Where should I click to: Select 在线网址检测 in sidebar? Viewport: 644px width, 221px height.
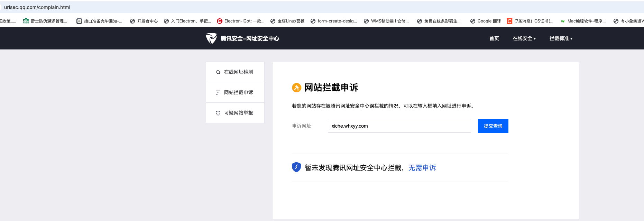(x=235, y=72)
